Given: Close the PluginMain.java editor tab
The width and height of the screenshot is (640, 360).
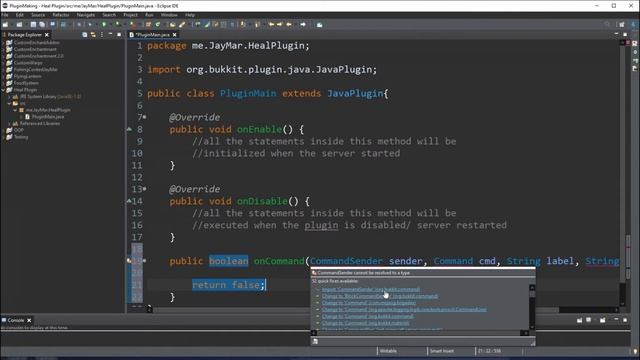Looking at the screenshot, I should (175, 35).
